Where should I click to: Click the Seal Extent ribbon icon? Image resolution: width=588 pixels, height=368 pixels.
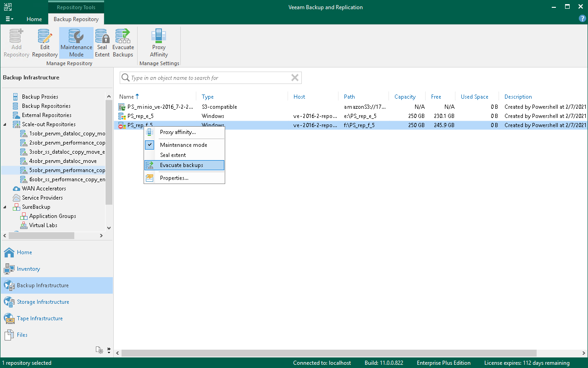click(x=102, y=42)
